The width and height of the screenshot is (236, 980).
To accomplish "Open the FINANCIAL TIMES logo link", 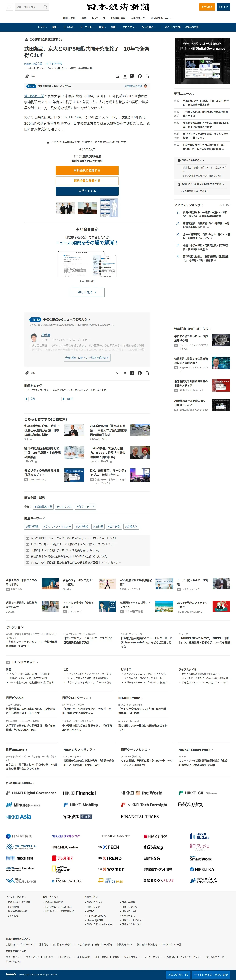I will point(140,817).
